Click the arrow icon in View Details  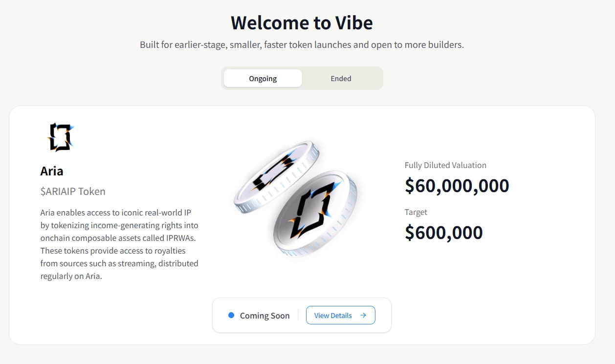tap(363, 315)
